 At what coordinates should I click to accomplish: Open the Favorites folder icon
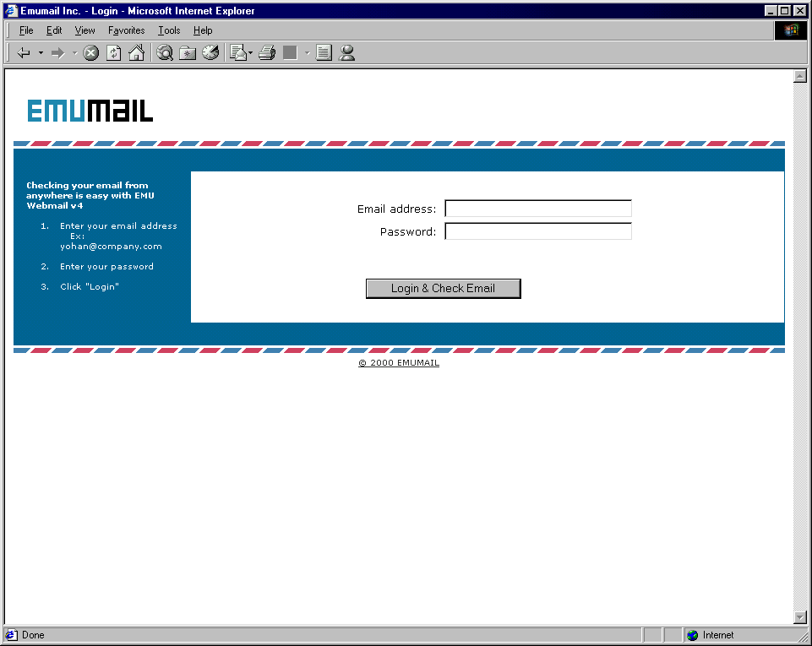[188, 53]
